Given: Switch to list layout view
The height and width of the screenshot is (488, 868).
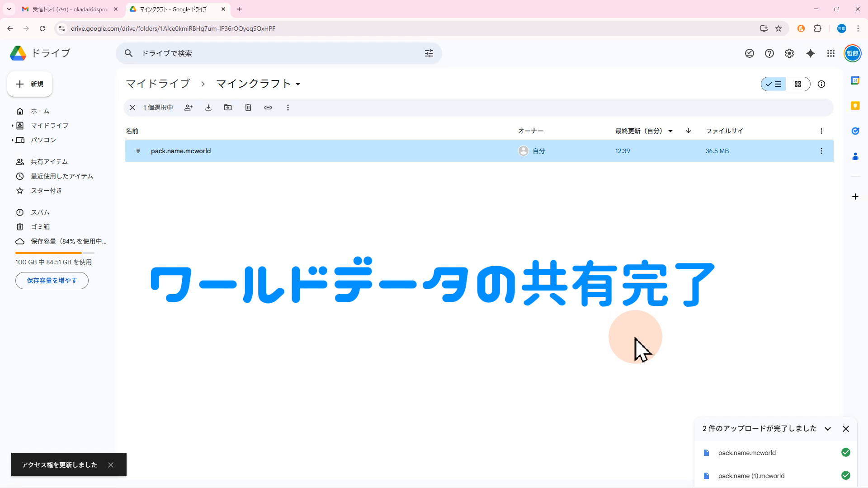Looking at the screenshot, I should 774,84.
